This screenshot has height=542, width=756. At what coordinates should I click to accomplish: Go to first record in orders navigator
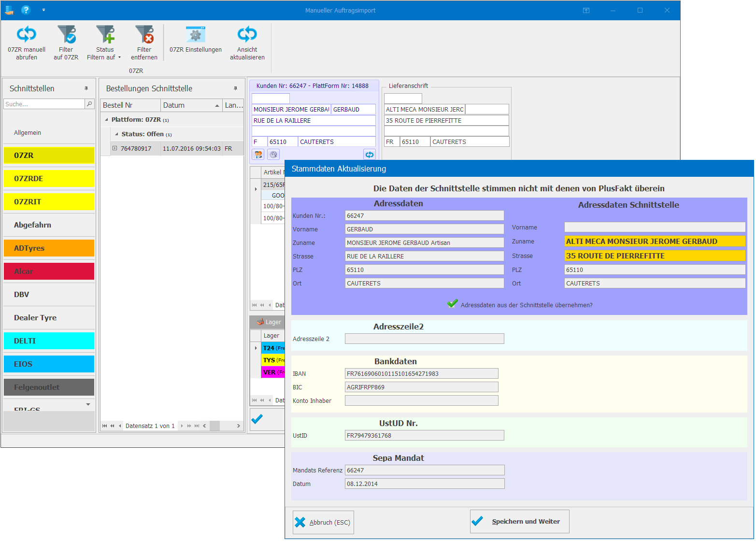point(104,426)
